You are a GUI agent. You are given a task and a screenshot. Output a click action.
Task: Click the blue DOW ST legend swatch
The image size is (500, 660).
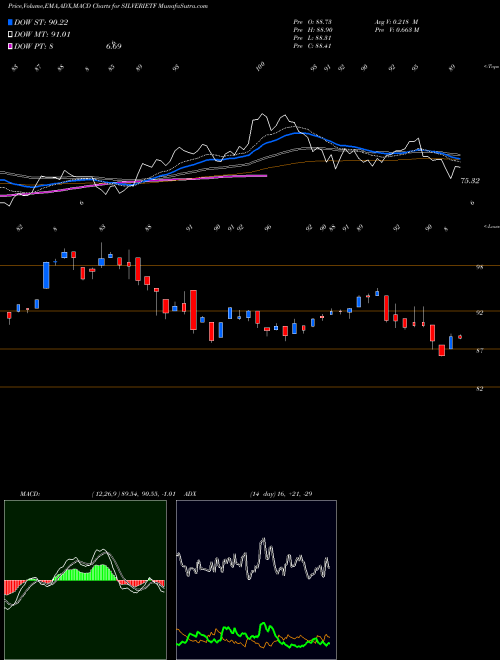click(10, 22)
